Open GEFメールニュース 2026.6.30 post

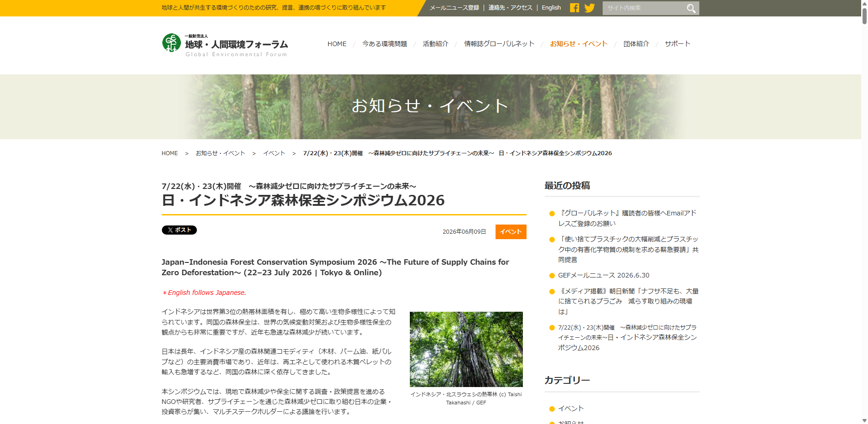coord(604,275)
